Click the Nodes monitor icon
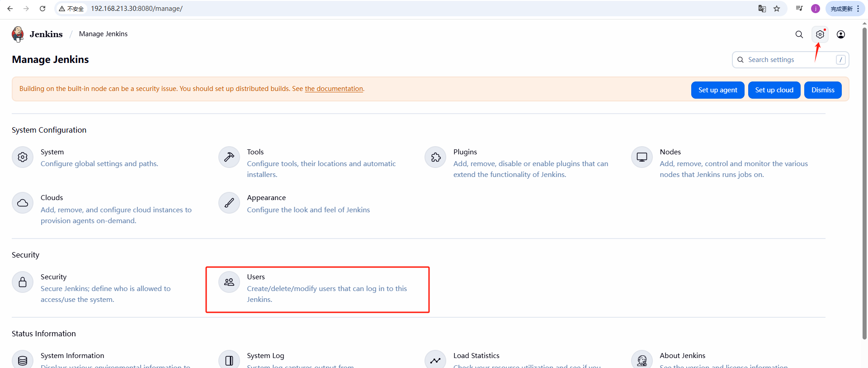 [642, 157]
